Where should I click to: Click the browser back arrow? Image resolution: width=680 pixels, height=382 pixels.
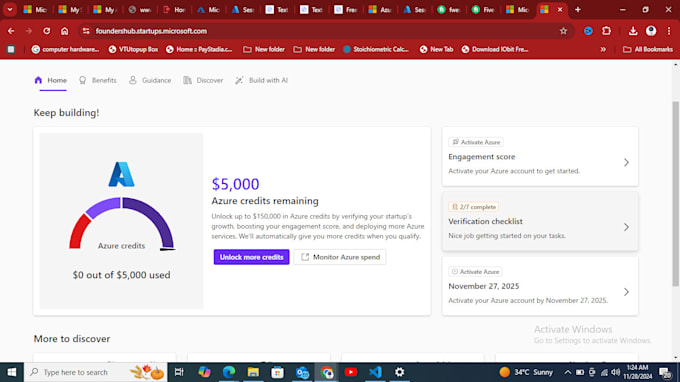pos(11,31)
